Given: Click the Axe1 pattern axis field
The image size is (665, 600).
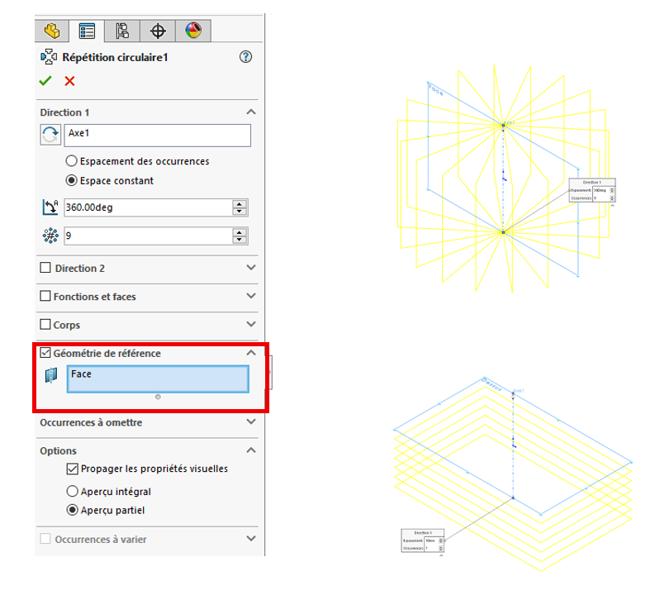Looking at the screenshot, I should 156,136.
